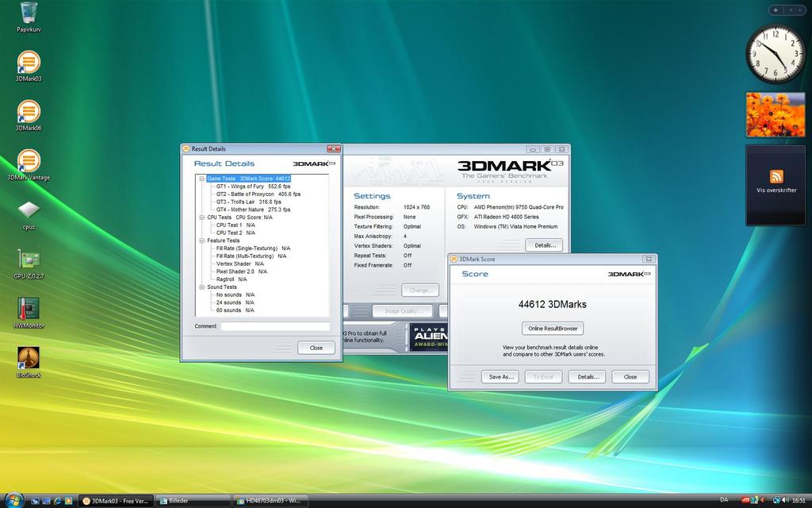812x508 pixels.
Task: Open the Papirkurv recycle bin icon
Action: point(29,17)
